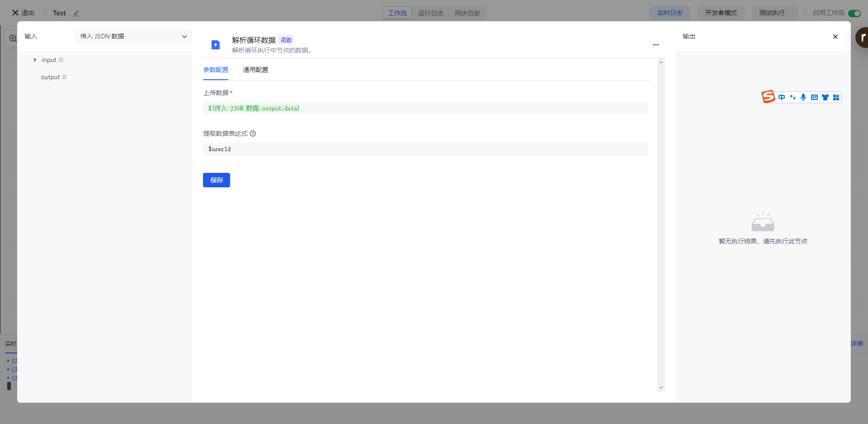The image size is (868, 424).
Task: Switch to the 通用配置 tab
Action: (x=255, y=70)
